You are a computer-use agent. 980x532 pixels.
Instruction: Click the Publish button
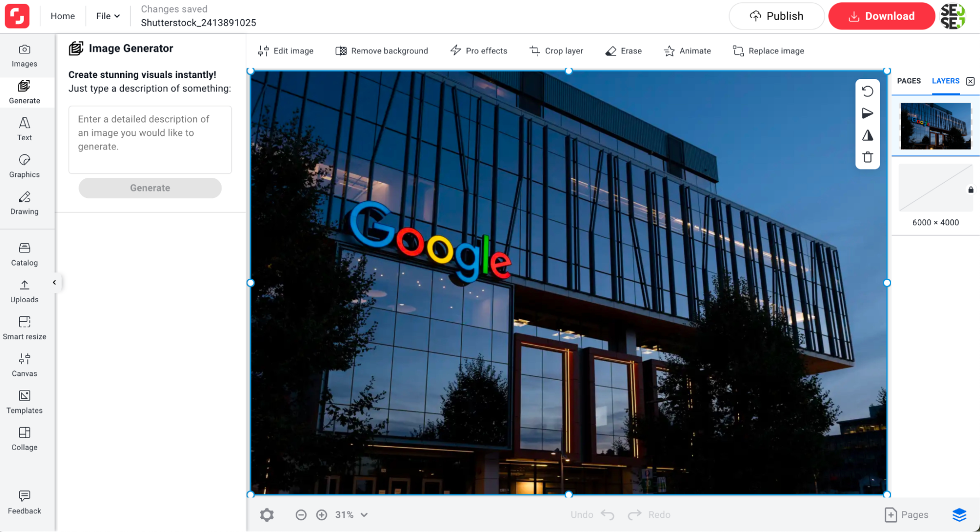tap(776, 16)
